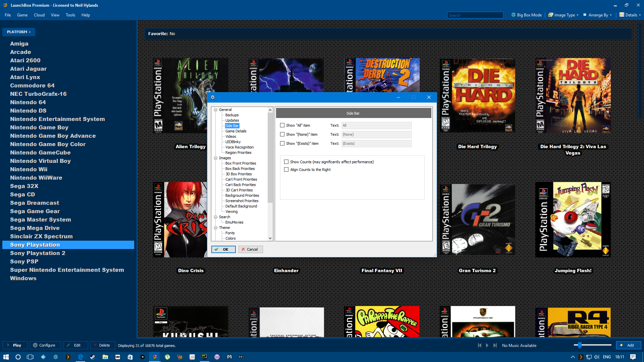The height and width of the screenshot is (362, 644).
Task: Enable Show "(None)" item checkbox
Action: (x=282, y=134)
